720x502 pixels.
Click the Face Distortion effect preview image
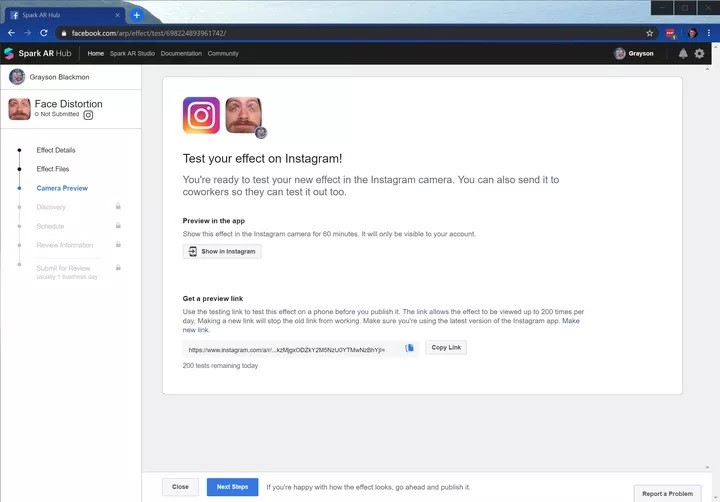[x=244, y=115]
